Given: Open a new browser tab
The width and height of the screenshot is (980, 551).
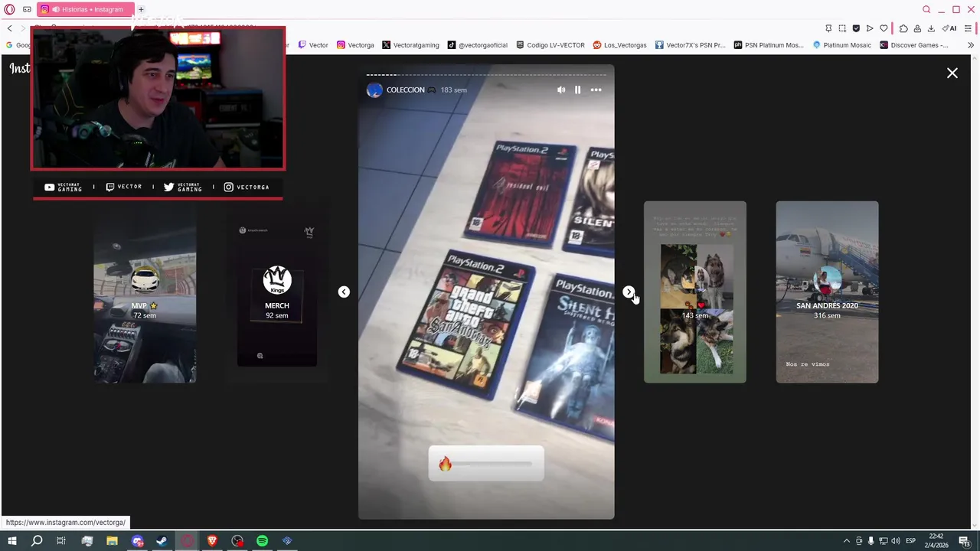Looking at the screenshot, I should (141, 9).
